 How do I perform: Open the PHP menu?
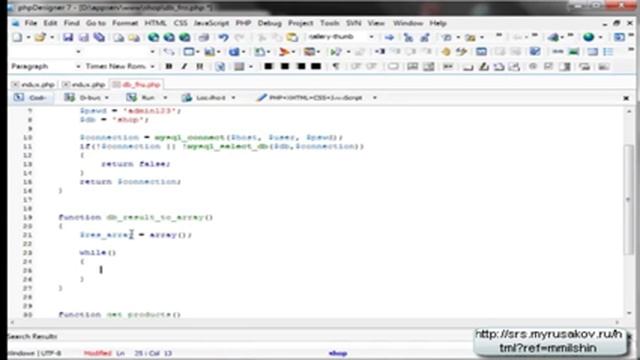coord(243,23)
